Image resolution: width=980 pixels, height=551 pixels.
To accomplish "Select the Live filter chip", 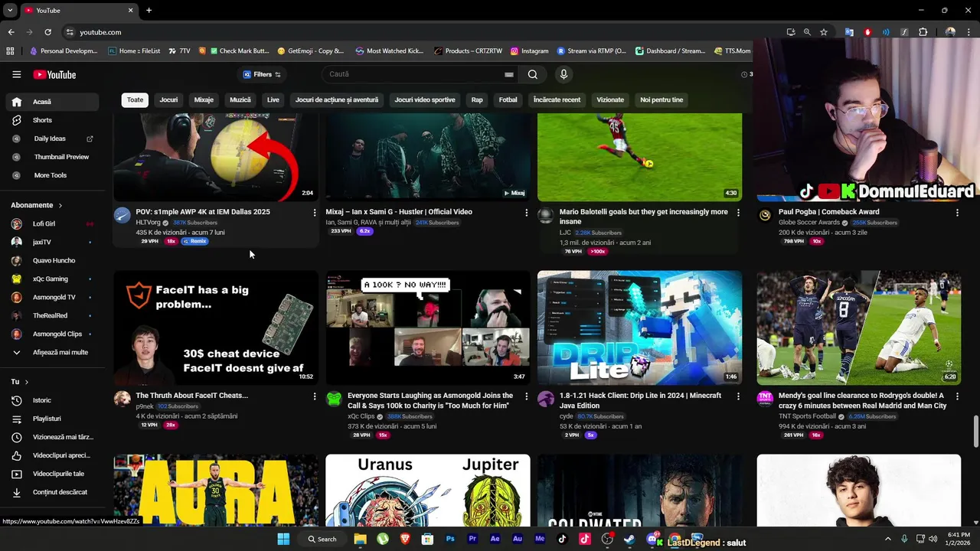I will 273,99.
